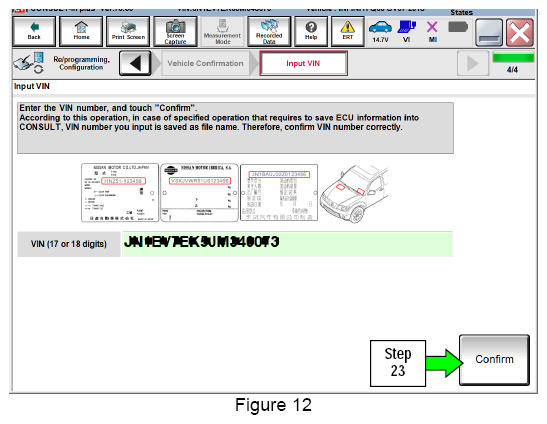This screenshot has width=547, height=424.
Task: Select the Input VIN step tab
Action: pos(303,63)
